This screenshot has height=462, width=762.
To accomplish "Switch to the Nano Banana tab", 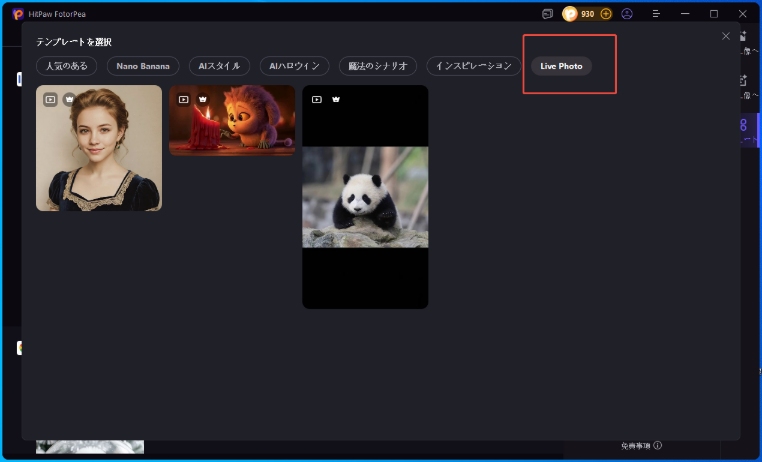I will click(143, 66).
